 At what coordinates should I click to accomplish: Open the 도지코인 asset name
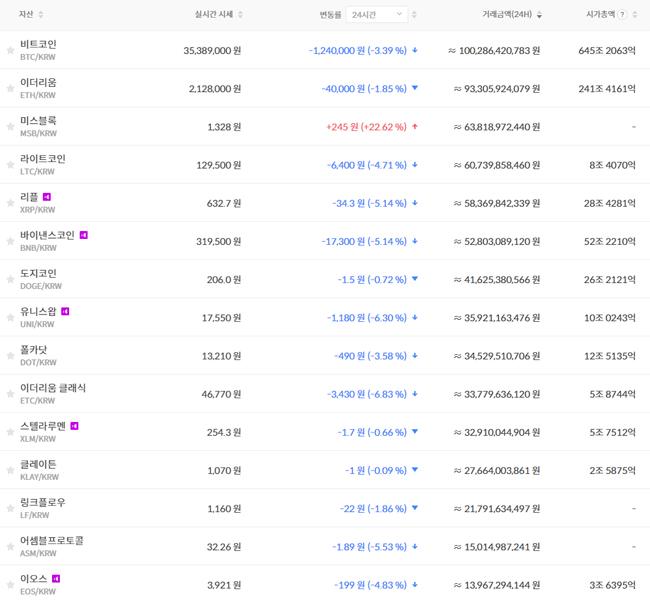pyautogui.click(x=38, y=273)
